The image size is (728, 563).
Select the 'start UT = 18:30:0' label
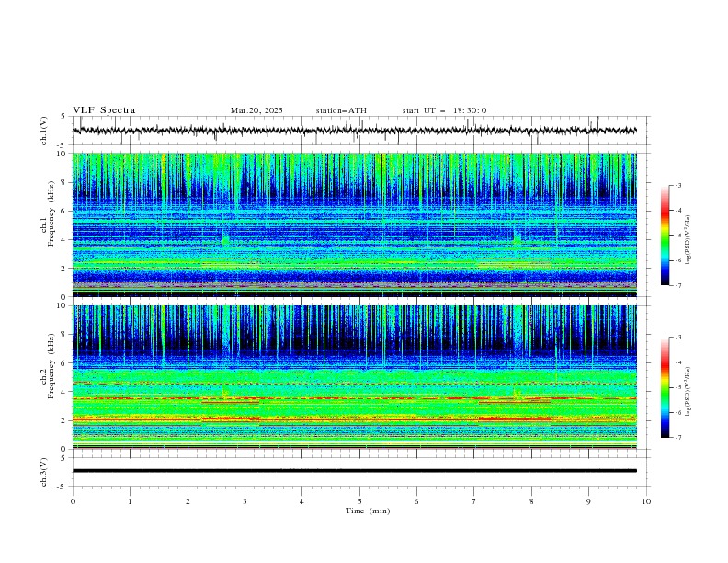pos(444,110)
